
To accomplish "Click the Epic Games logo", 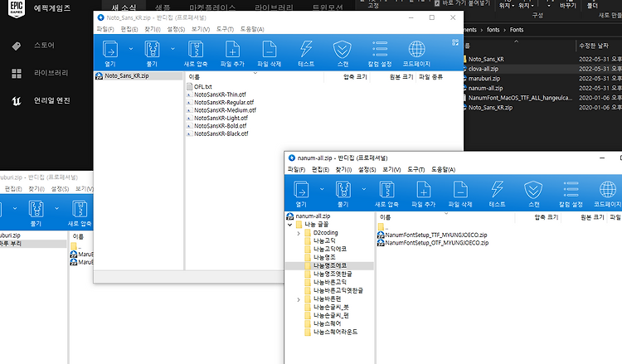I will pos(17,8).
